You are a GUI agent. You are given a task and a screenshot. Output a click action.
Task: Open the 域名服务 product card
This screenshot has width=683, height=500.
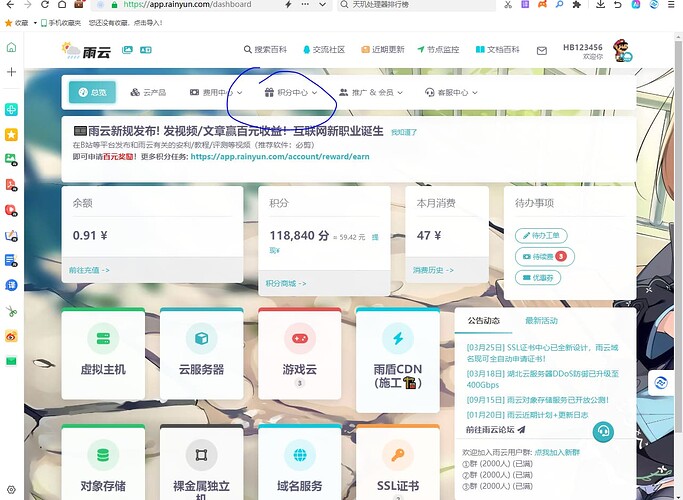click(299, 462)
